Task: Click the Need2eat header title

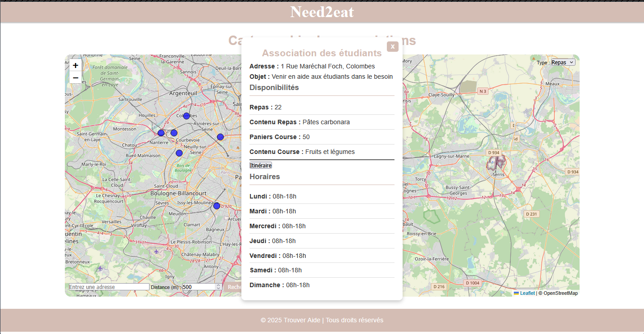Action: point(322,12)
